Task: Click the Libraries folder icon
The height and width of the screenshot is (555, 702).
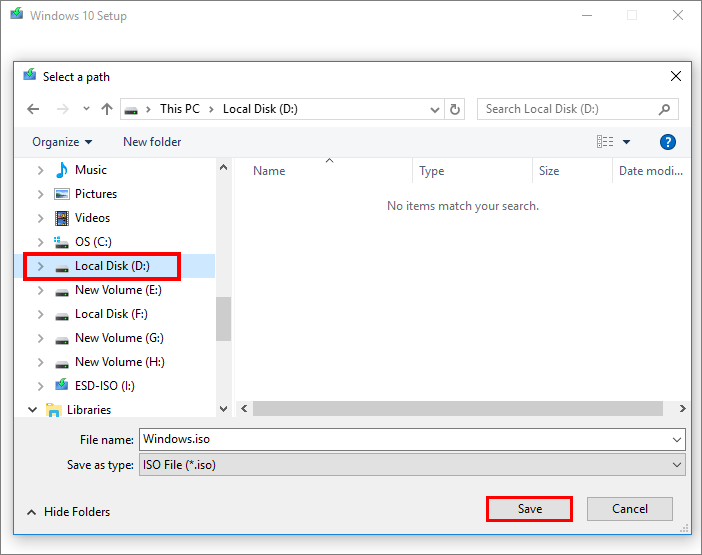Action: tap(53, 410)
